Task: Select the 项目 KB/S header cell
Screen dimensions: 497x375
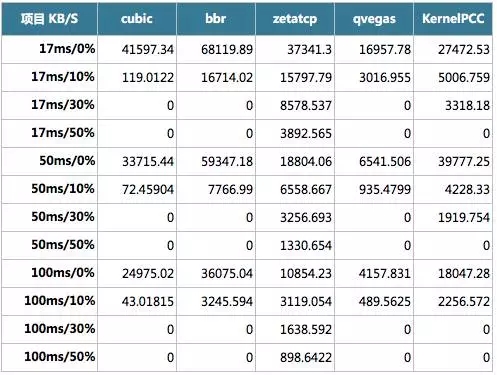Action: (x=49, y=19)
